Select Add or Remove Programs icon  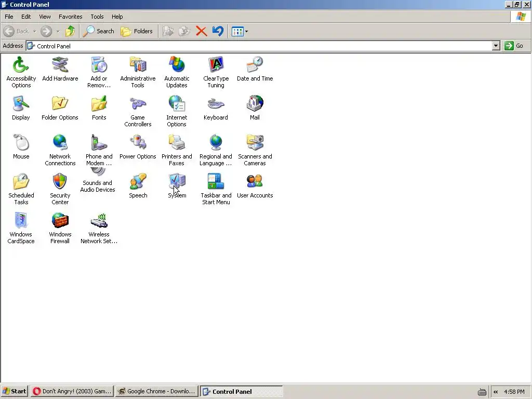(99, 64)
